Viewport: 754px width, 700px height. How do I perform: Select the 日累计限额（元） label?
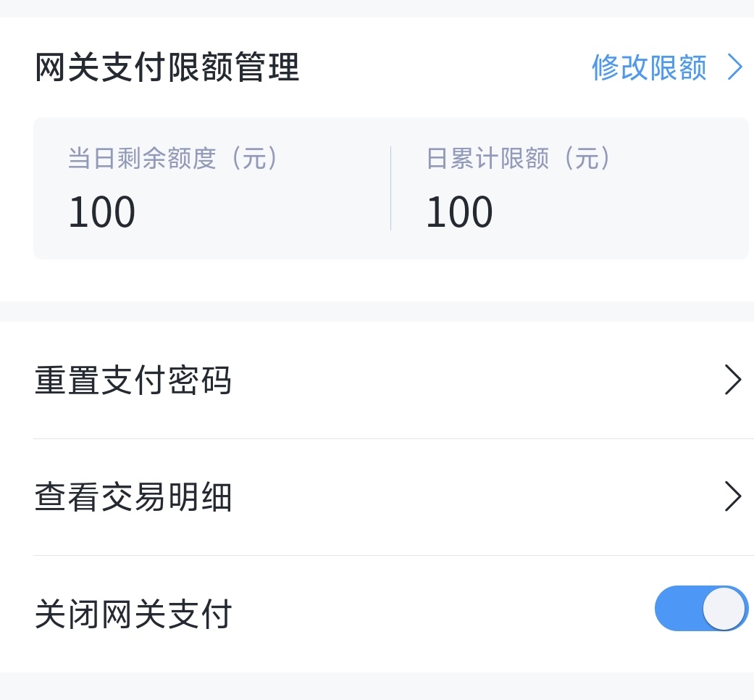(x=519, y=159)
